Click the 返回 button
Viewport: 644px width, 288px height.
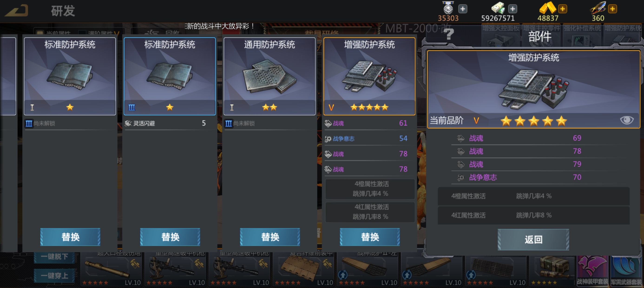tap(533, 239)
